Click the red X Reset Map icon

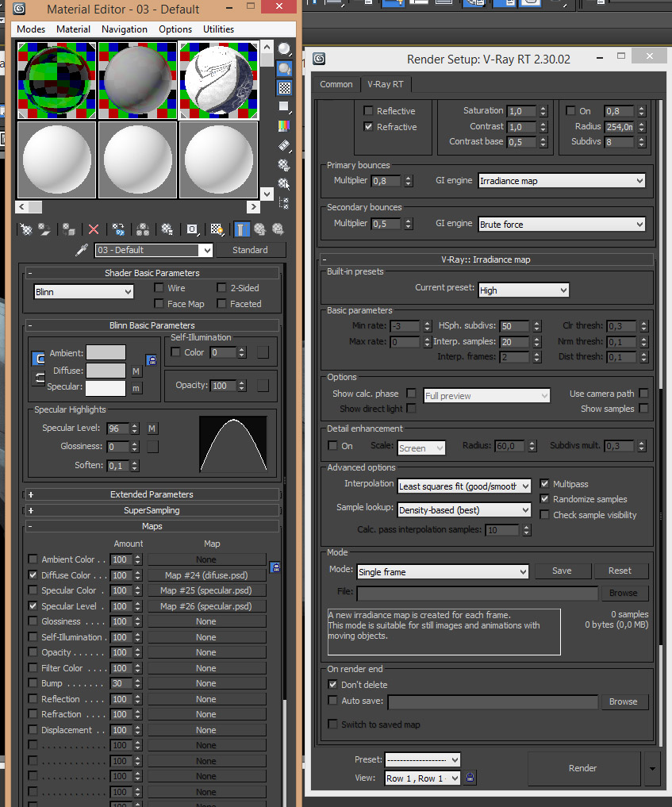point(94,229)
